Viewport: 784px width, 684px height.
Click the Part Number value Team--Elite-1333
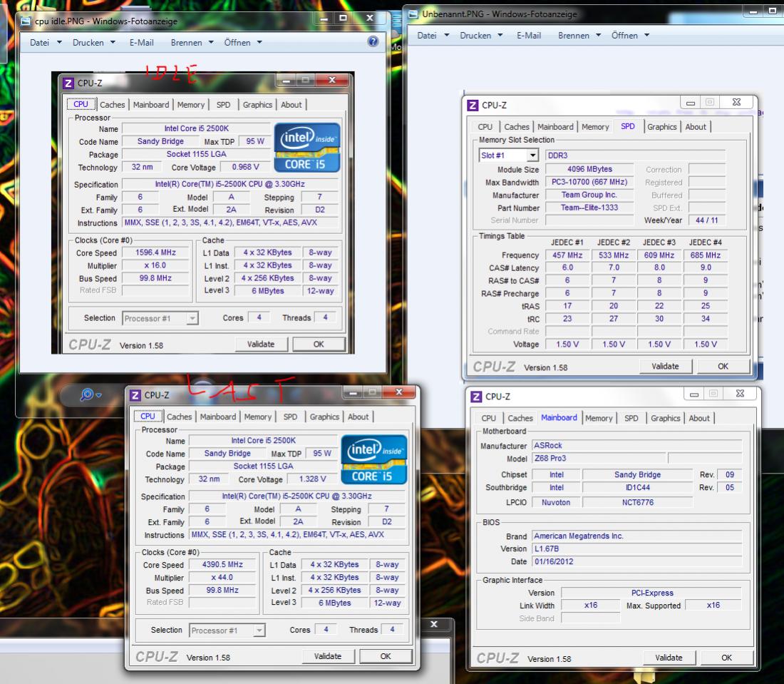[x=589, y=208]
